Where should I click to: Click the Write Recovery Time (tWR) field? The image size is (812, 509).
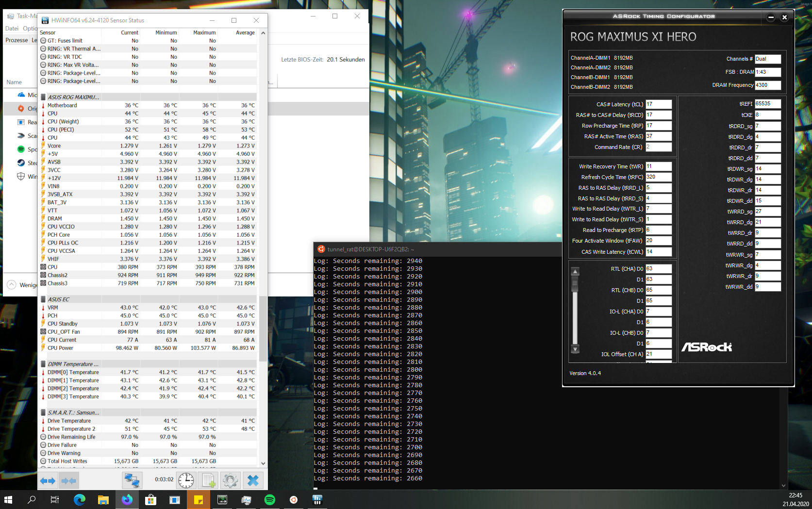[x=659, y=166]
